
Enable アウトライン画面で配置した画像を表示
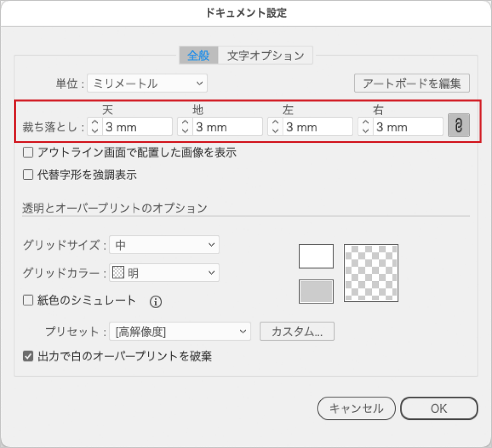(x=28, y=152)
